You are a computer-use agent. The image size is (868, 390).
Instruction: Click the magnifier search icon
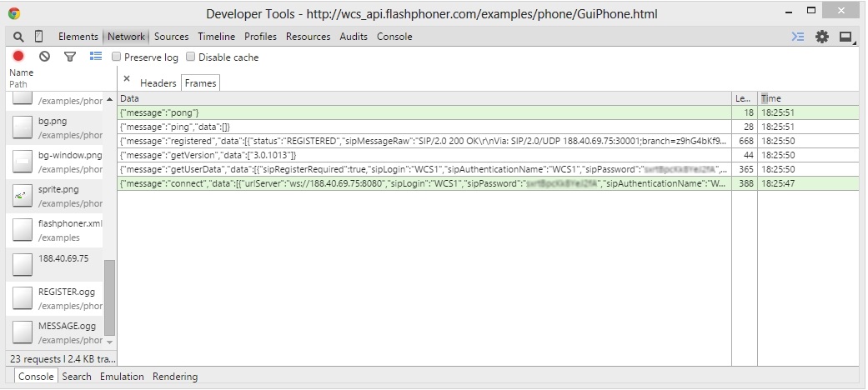point(18,37)
